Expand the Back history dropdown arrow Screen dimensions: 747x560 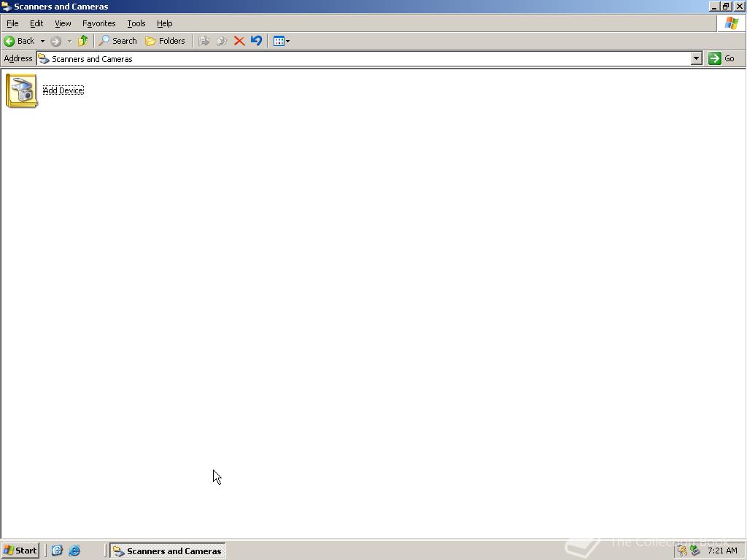[42, 41]
